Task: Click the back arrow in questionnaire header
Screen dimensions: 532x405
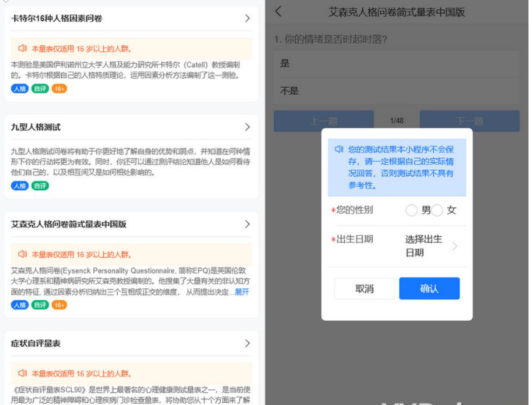Action: (278, 11)
